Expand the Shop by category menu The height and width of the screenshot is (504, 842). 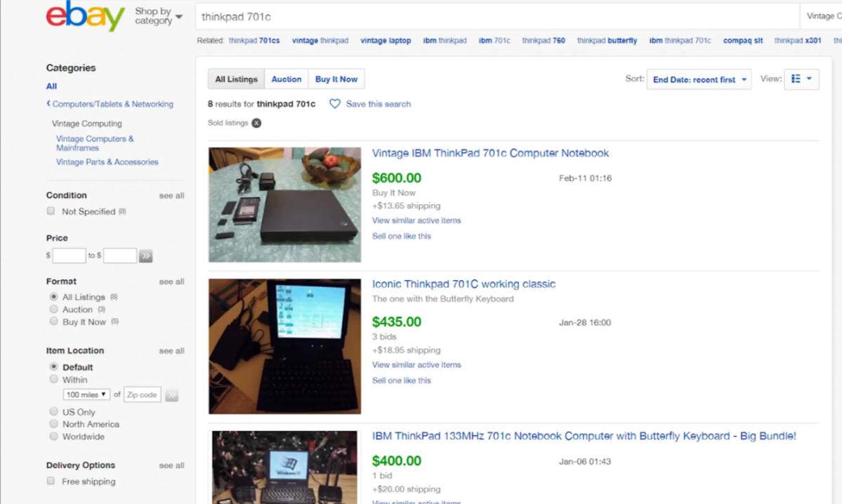159,16
